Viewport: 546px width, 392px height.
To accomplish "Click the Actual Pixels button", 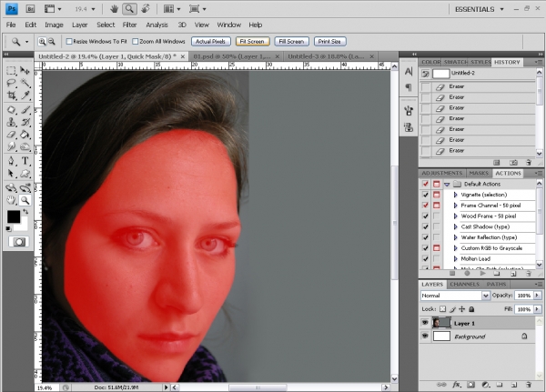I will tap(211, 42).
